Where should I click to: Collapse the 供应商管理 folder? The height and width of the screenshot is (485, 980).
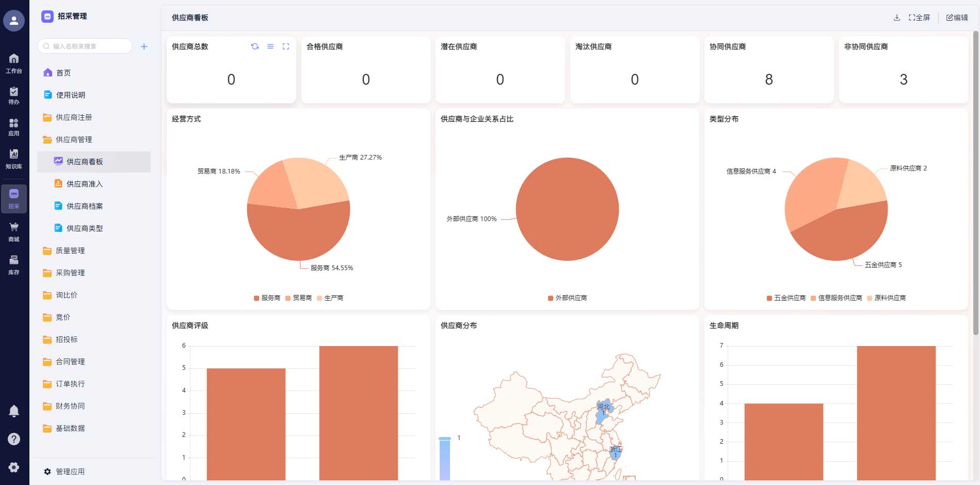[74, 139]
